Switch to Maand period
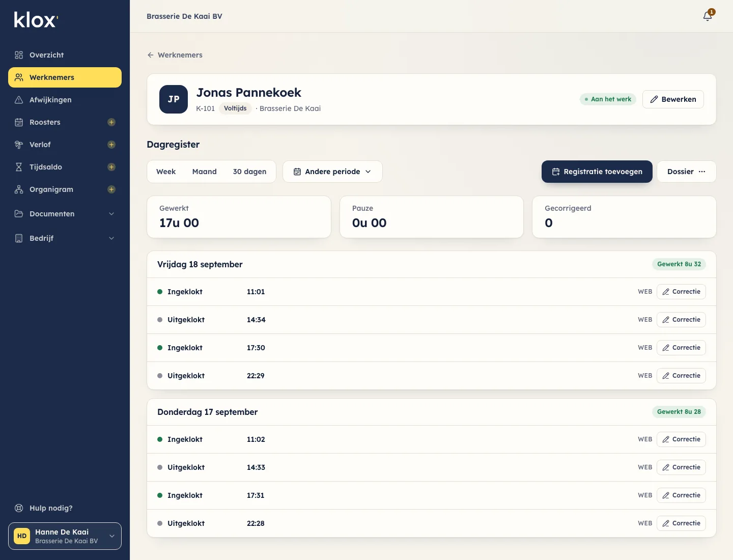 (x=205, y=172)
